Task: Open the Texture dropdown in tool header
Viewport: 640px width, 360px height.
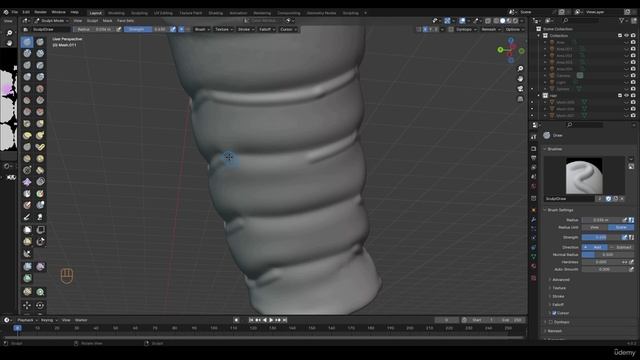Action: [x=224, y=29]
